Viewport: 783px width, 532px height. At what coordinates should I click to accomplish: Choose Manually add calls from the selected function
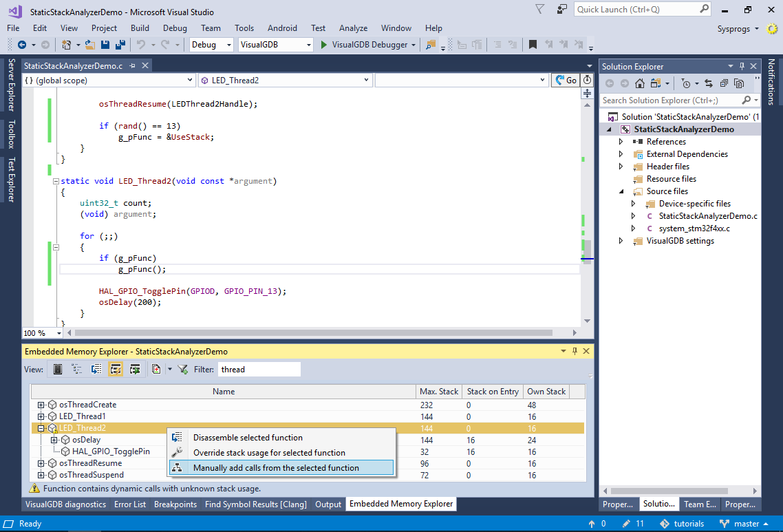pyautogui.click(x=275, y=468)
